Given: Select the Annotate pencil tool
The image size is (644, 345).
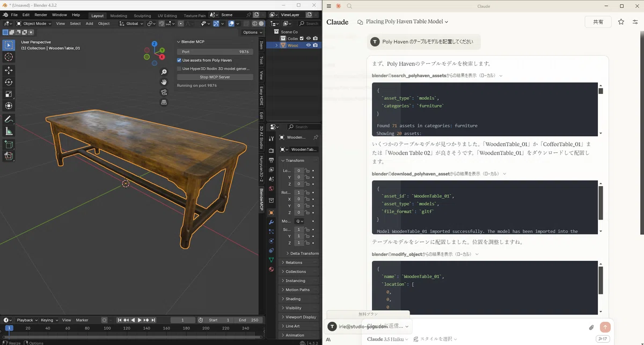Looking at the screenshot, I should (x=9, y=119).
